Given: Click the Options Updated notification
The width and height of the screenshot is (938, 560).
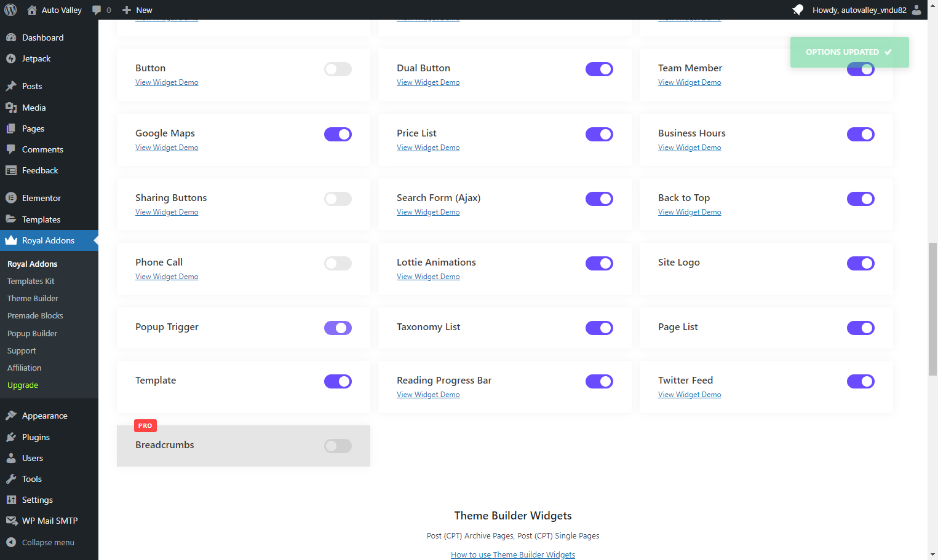Looking at the screenshot, I should tap(849, 52).
